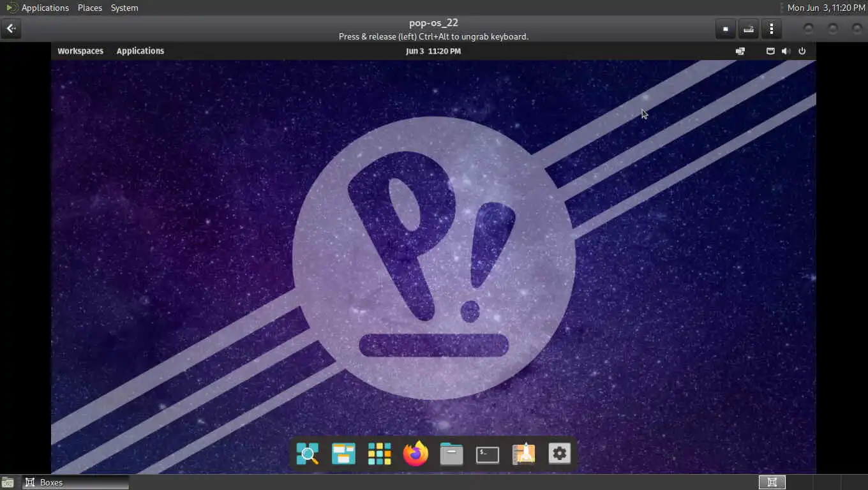Launch Firefox from the dock
Viewport: 868px width, 490px height.
coord(415,454)
